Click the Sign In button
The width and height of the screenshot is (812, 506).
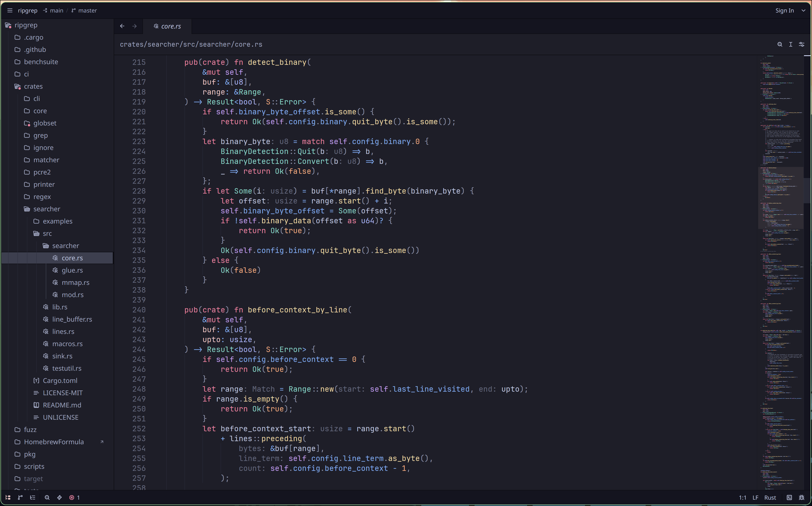[785, 10]
